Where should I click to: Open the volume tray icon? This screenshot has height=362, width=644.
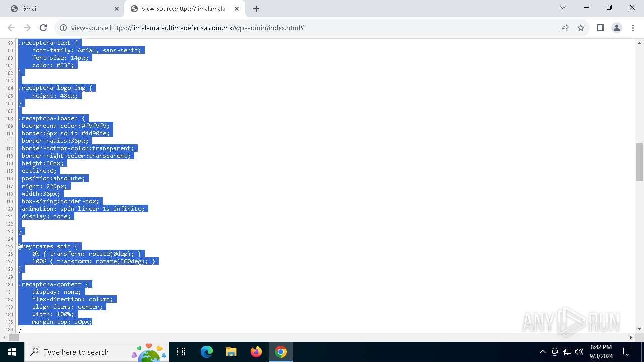[579, 352]
